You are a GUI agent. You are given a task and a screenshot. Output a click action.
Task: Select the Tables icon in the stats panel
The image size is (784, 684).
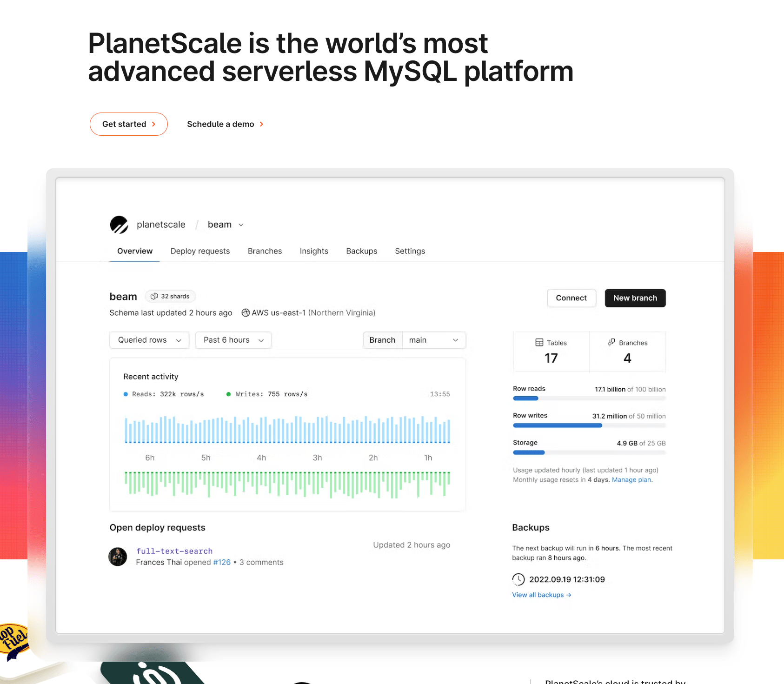pyautogui.click(x=539, y=343)
